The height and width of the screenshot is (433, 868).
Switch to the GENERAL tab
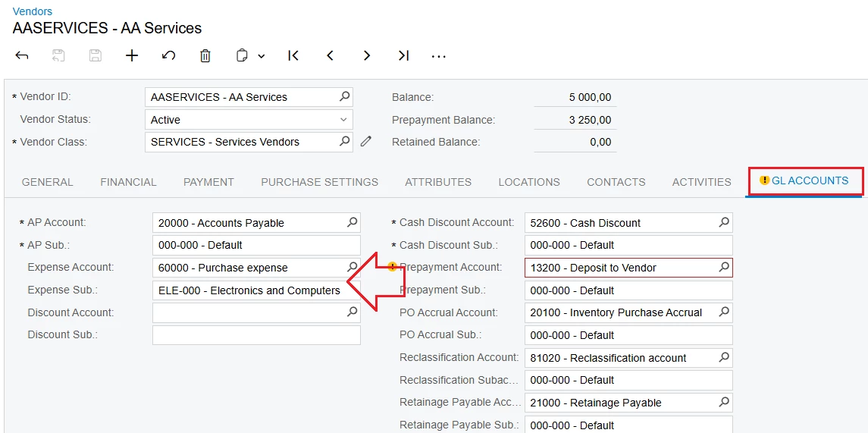tap(48, 182)
